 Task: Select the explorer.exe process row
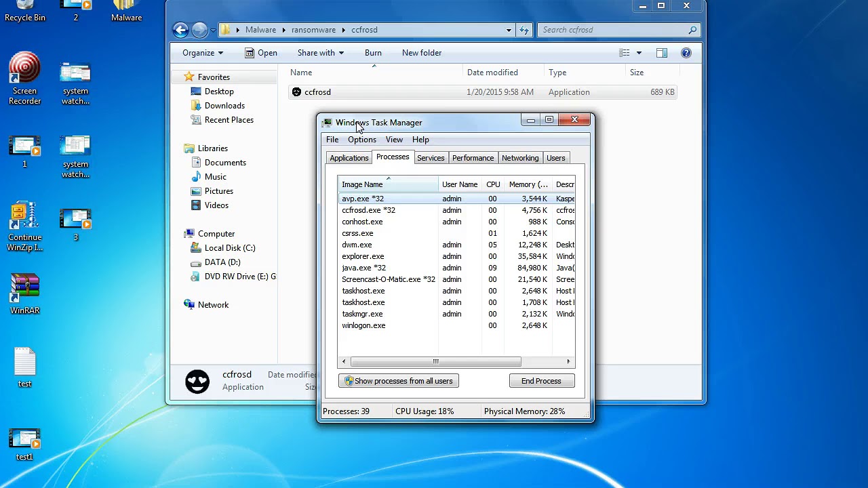pyautogui.click(x=457, y=256)
